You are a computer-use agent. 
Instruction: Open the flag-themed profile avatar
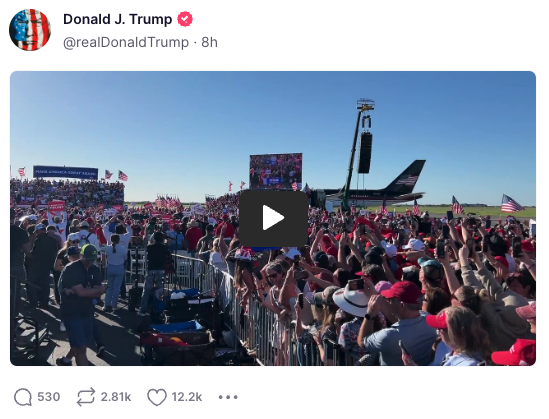coord(30,30)
